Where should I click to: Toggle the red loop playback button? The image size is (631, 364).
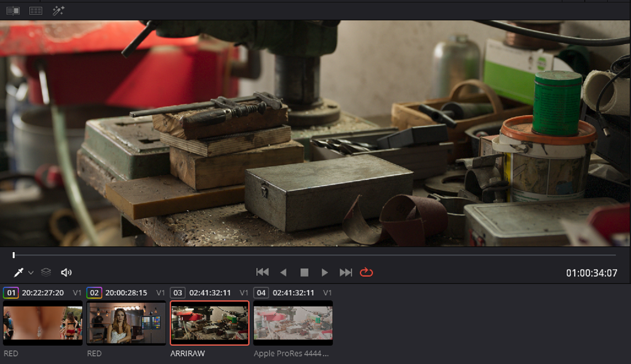click(366, 272)
